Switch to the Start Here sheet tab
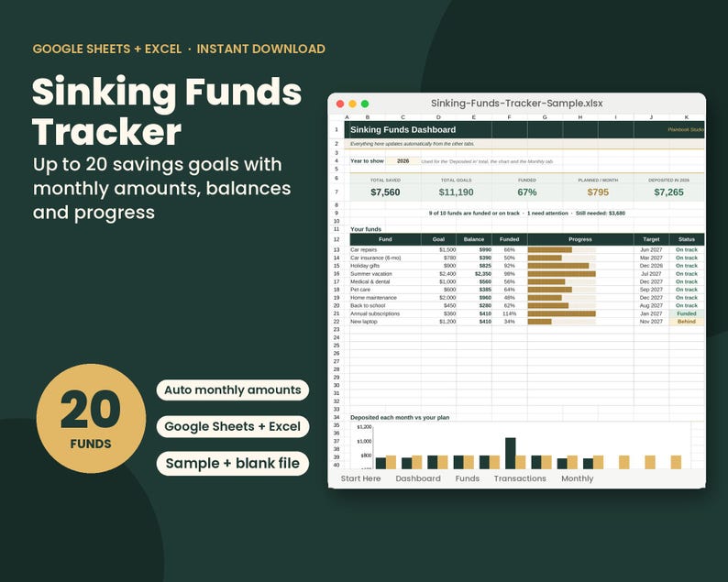 tap(360, 478)
